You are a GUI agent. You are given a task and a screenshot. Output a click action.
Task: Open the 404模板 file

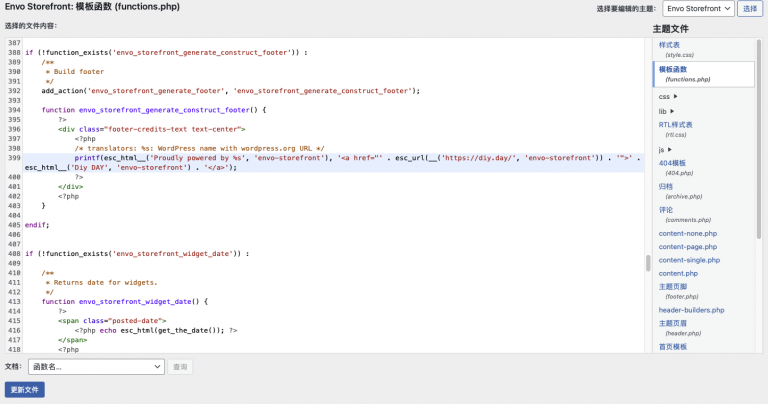pos(672,163)
